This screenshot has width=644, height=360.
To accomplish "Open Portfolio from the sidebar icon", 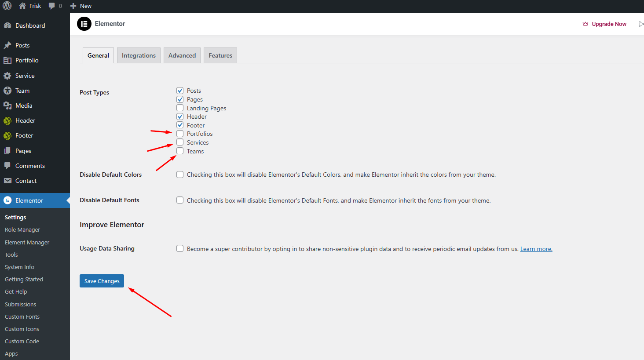I will click(x=7, y=60).
